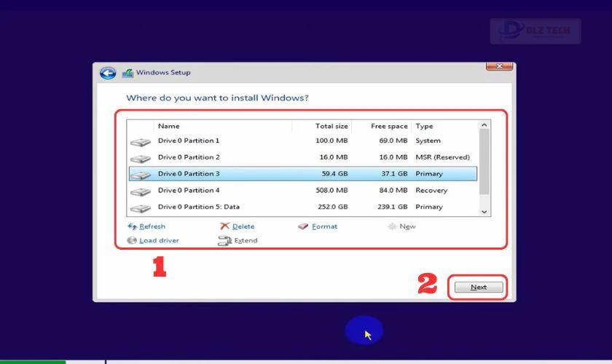
Task: Select Drive 0 Partition 2
Action: click(x=303, y=157)
